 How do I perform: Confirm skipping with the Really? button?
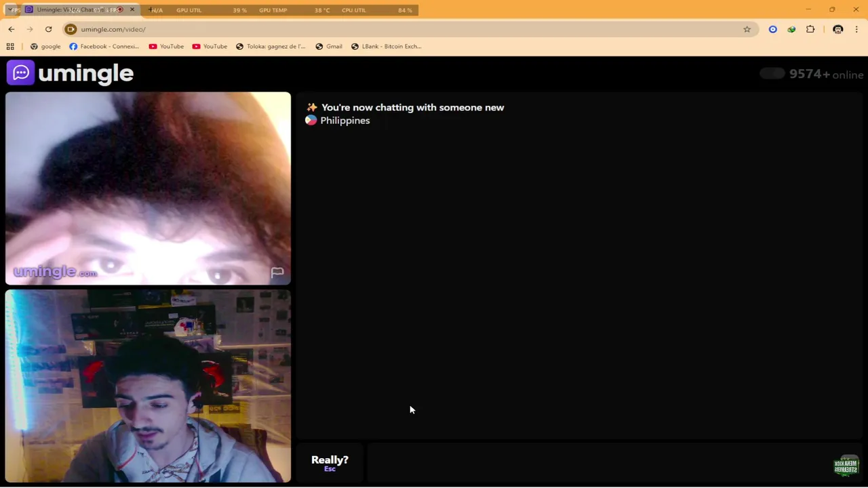pyautogui.click(x=330, y=462)
